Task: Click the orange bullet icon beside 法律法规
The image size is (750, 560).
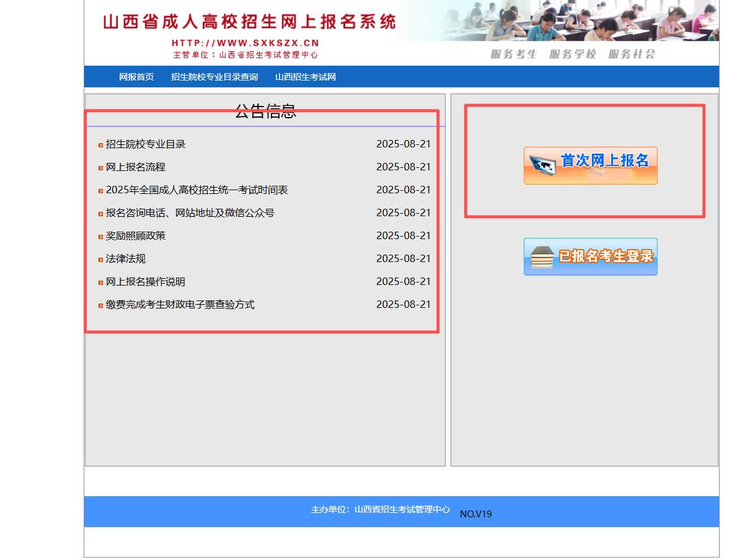Action: click(100, 260)
